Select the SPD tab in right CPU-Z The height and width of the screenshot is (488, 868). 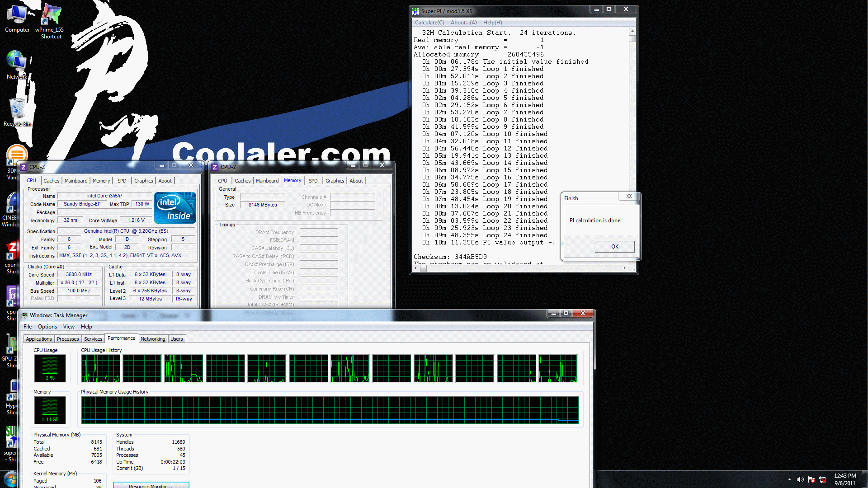[x=313, y=181]
